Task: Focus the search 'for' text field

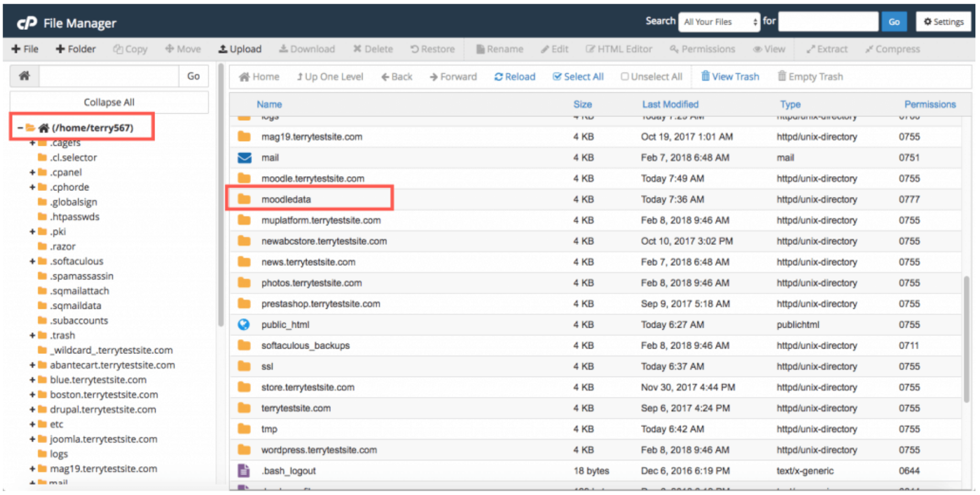Action: point(828,21)
